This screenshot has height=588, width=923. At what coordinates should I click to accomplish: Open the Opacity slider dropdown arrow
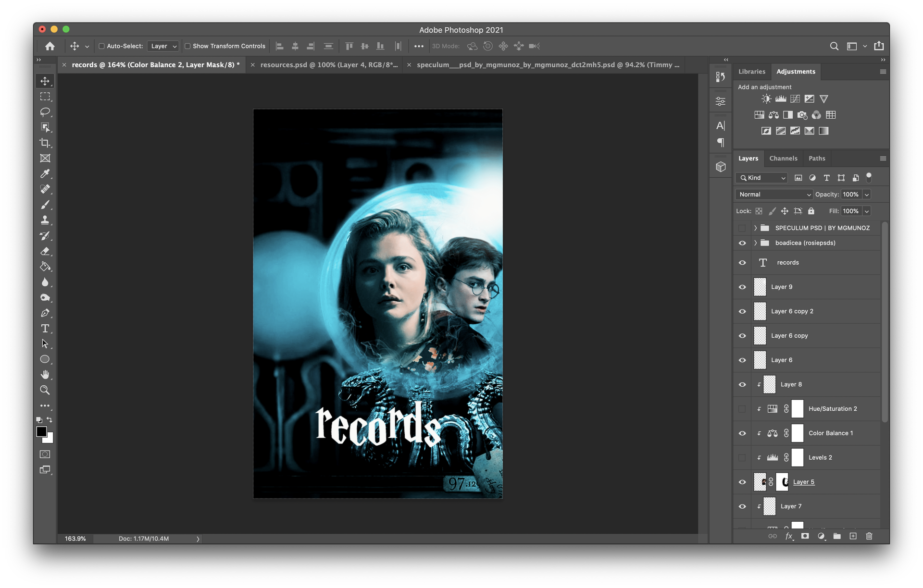pos(866,194)
